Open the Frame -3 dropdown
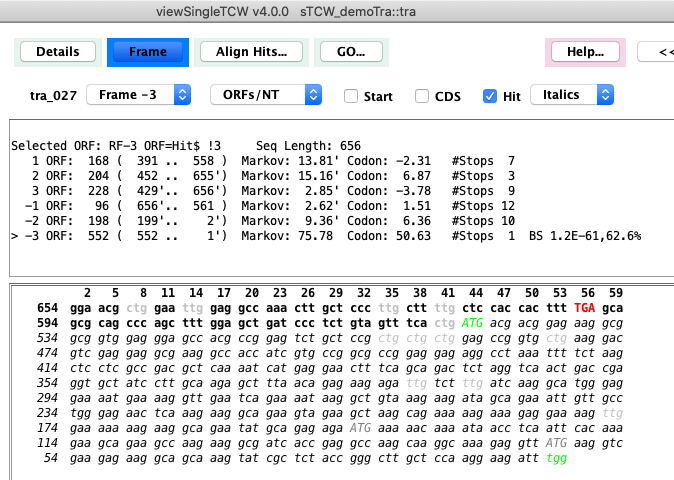 click(138, 95)
